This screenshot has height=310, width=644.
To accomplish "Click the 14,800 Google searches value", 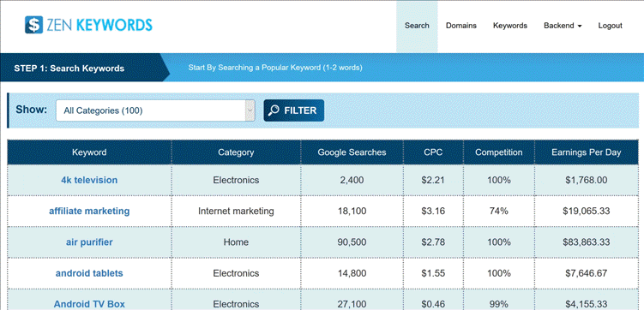I will pos(352,273).
